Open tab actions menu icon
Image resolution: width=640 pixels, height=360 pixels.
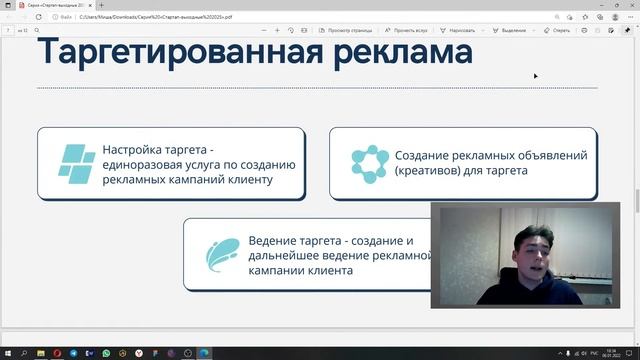[8, 5]
